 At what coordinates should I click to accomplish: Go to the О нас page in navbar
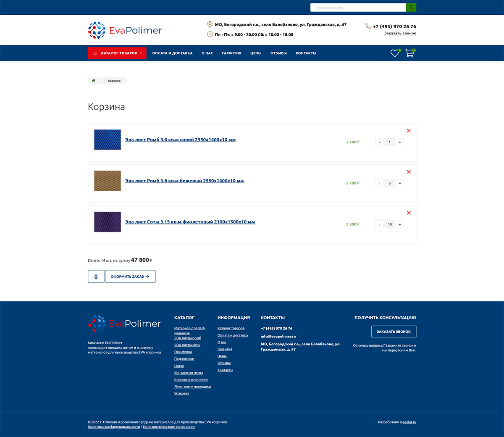pyautogui.click(x=207, y=53)
